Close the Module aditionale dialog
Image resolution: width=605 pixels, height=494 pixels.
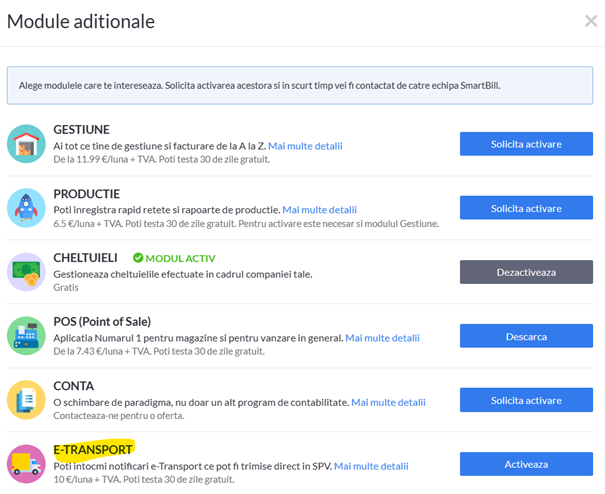591,21
